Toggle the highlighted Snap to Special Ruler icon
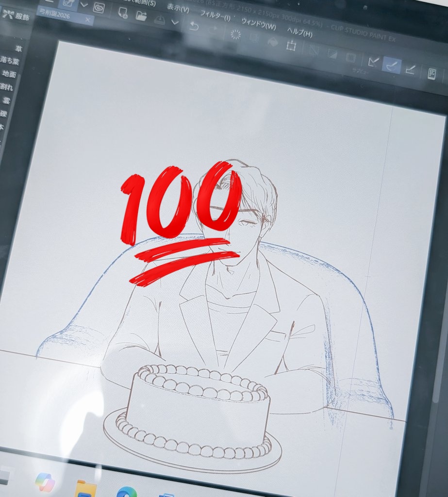Screen dimensions: 448x497 pos(392,65)
